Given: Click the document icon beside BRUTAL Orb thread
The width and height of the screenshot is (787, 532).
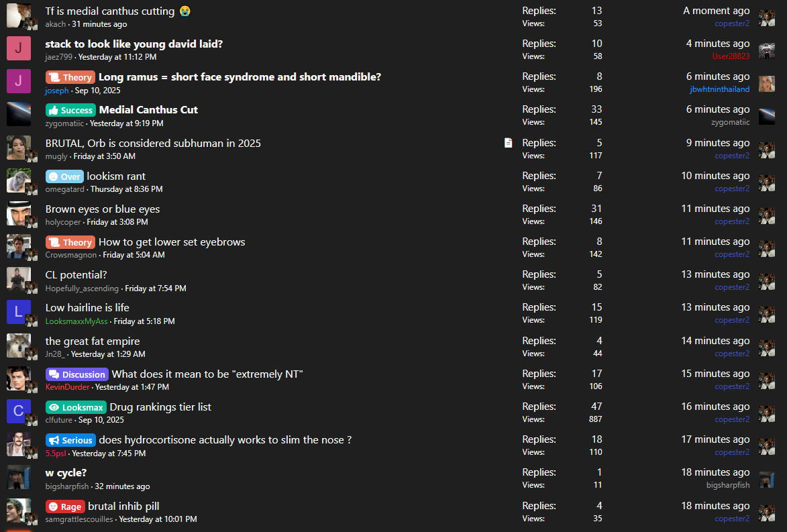Looking at the screenshot, I should (509, 143).
